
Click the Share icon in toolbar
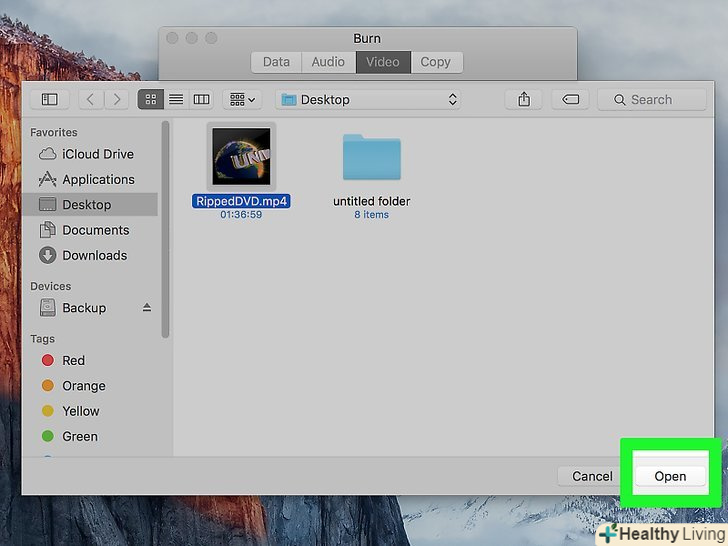[x=523, y=99]
